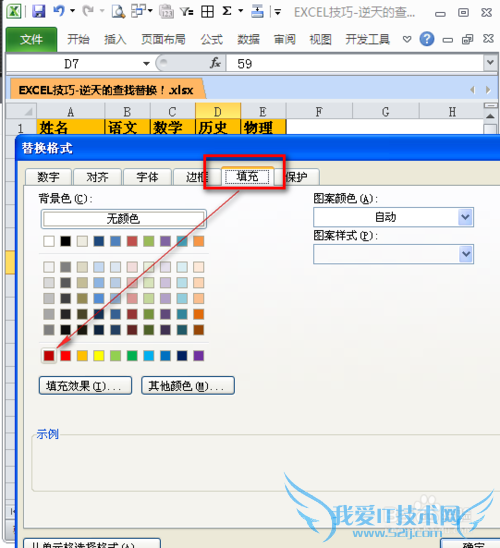This screenshot has width=500, height=548.
Task: Open the 视图 View ribbon tab
Action: (320, 39)
